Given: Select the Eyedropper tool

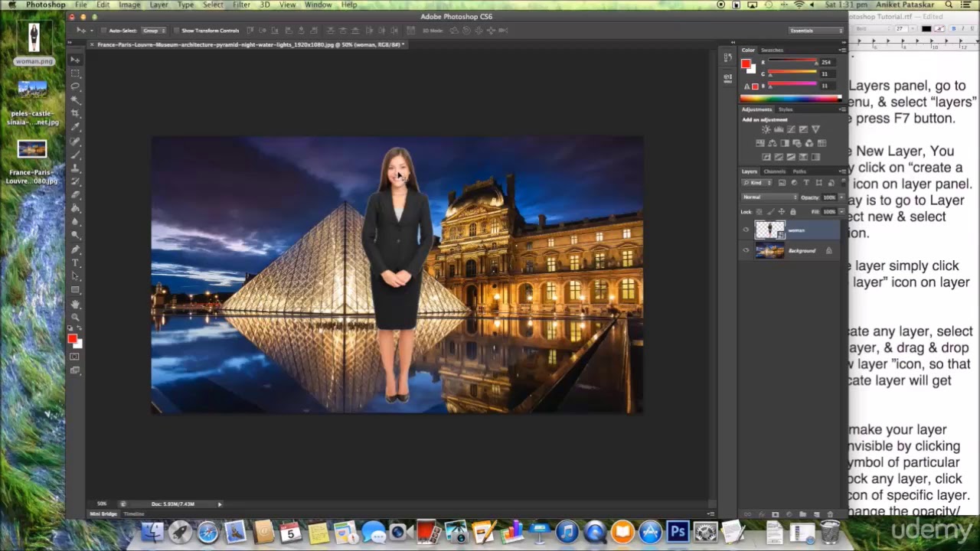Looking at the screenshot, I should pos(75,128).
